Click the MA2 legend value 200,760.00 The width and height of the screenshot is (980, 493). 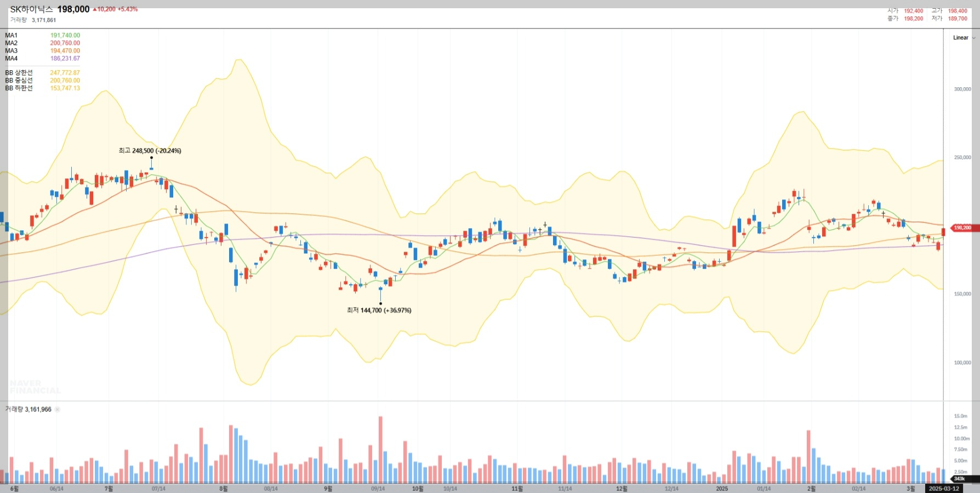(65, 43)
